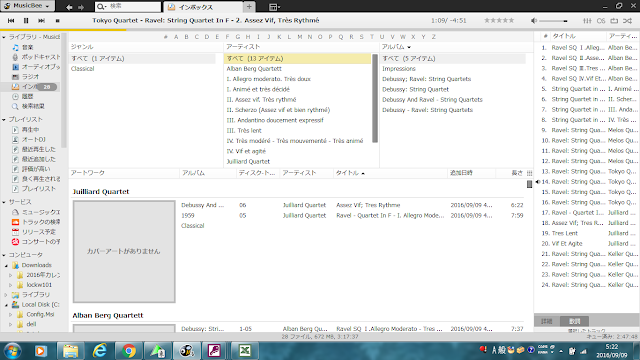Select the Impressions album
This screenshot has height=360, width=640.
399,69
